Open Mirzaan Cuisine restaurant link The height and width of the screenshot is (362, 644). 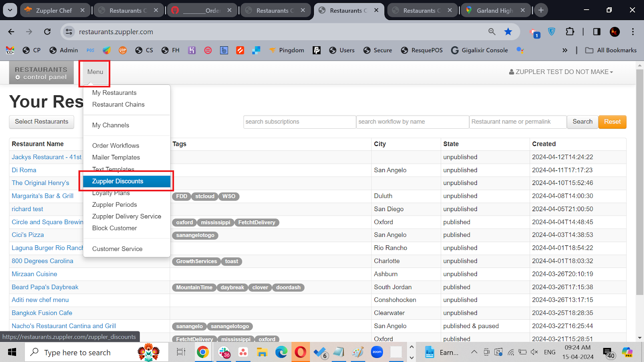coord(34,274)
